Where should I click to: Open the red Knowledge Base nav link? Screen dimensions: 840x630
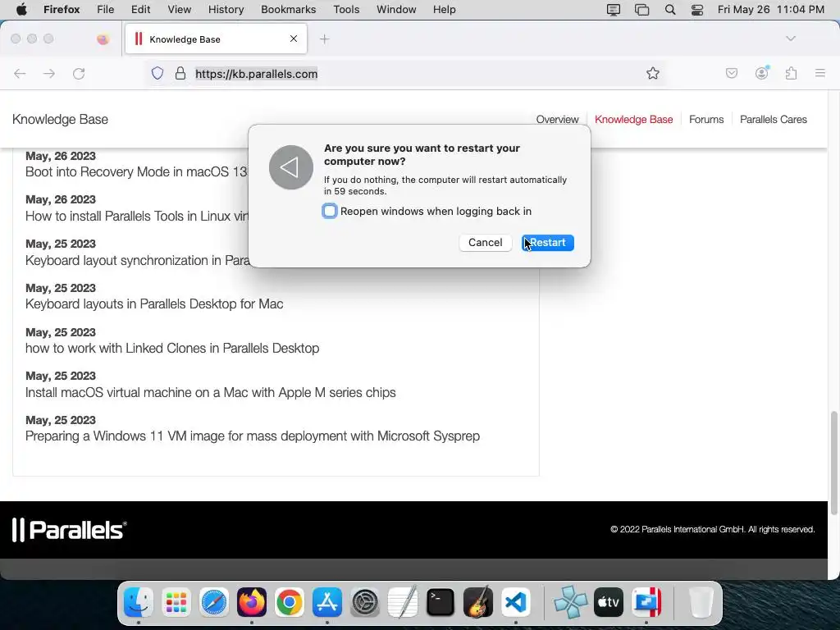click(634, 120)
